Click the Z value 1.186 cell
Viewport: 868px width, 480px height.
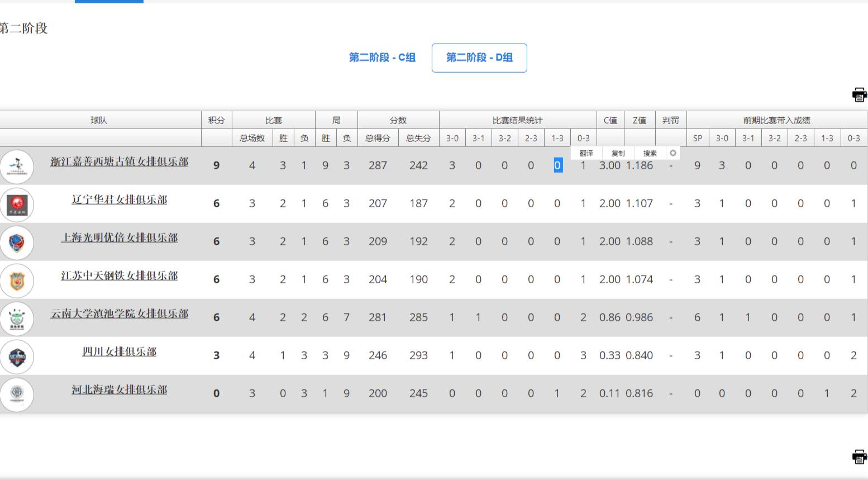pos(640,165)
